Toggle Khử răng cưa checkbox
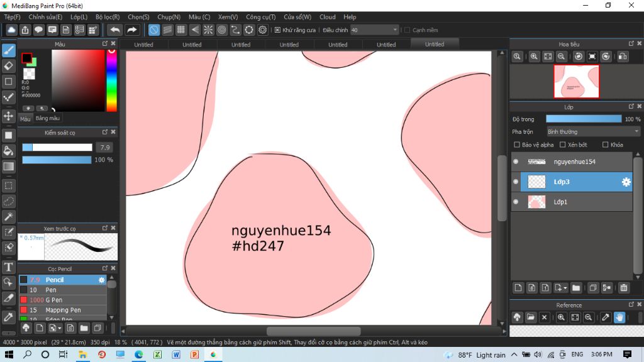The width and height of the screenshot is (644, 362). point(277,30)
